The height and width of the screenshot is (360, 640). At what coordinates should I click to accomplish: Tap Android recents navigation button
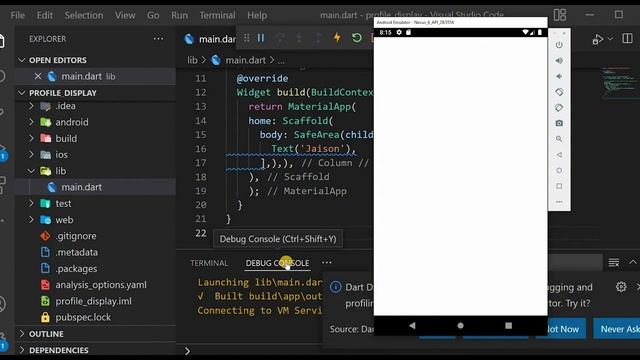[509, 326]
